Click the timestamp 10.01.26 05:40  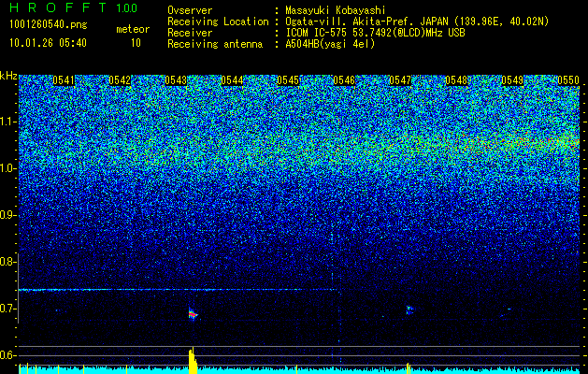pyautogui.click(x=48, y=43)
